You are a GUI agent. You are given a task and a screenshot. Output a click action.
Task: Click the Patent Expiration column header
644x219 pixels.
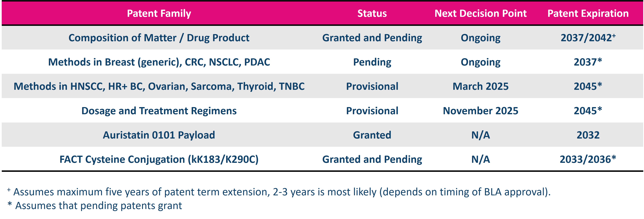pyautogui.click(x=588, y=14)
